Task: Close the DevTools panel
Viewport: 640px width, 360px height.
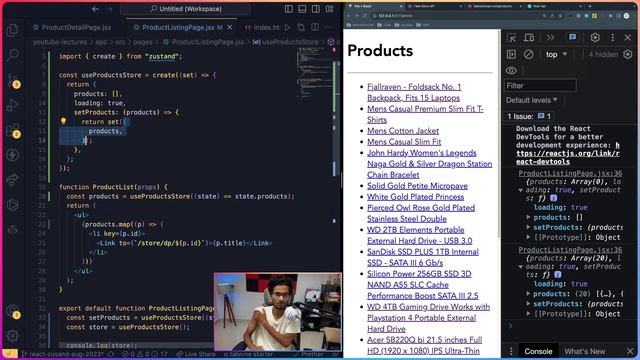Action: coord(628,38)
